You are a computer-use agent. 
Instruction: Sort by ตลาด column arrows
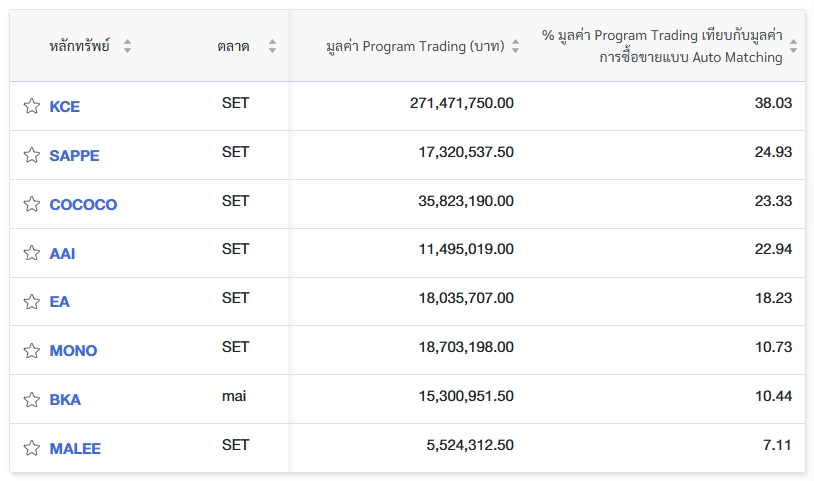(x=272, y=46)
